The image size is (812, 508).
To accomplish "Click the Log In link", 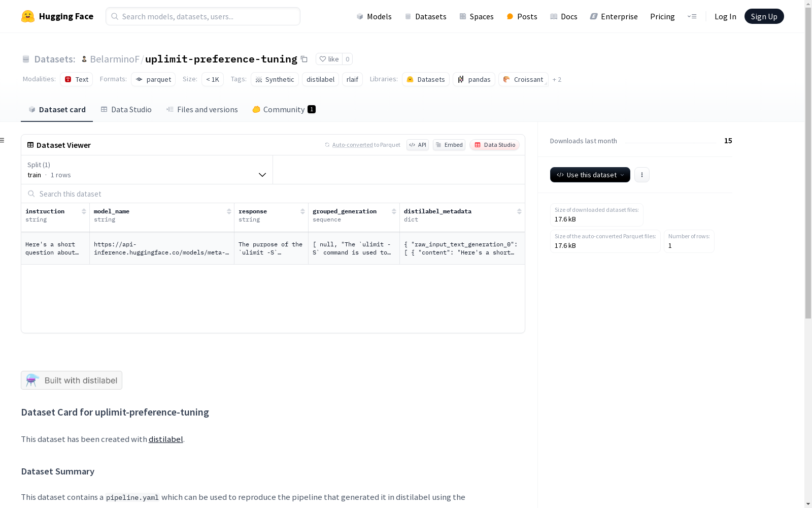I will (725, 16).
